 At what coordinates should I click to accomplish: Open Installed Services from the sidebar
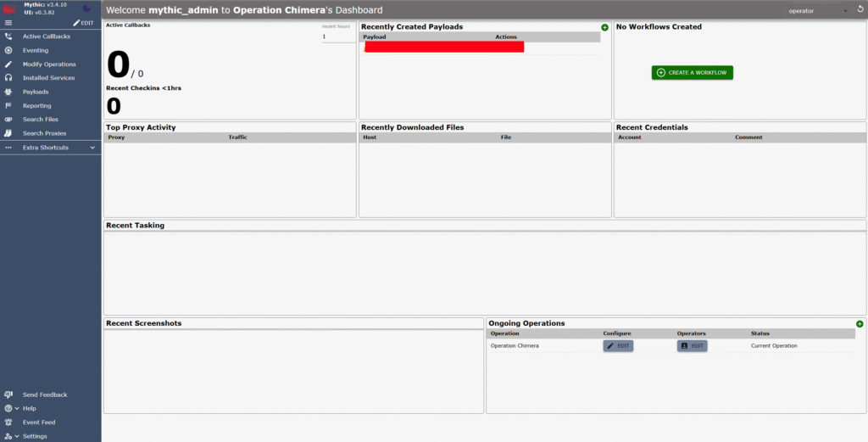pyautogui.click(x=50, y=78)
